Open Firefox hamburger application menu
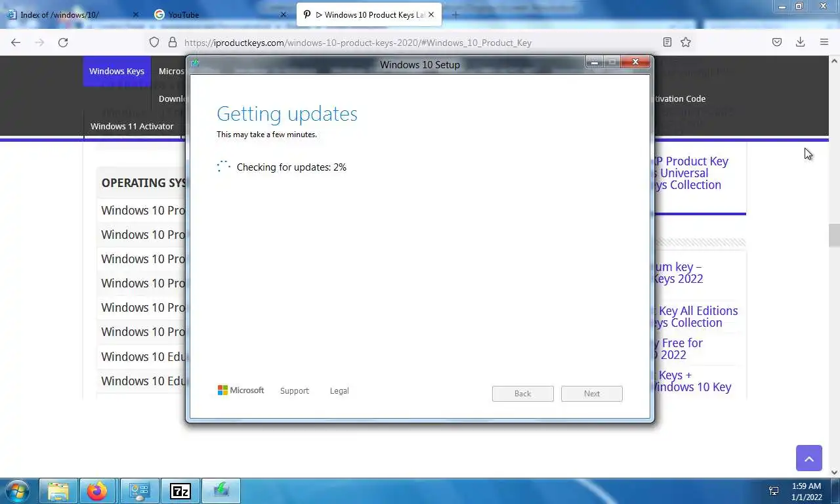The width and height of the screenshot is (840, 504). tap(824, 42)
